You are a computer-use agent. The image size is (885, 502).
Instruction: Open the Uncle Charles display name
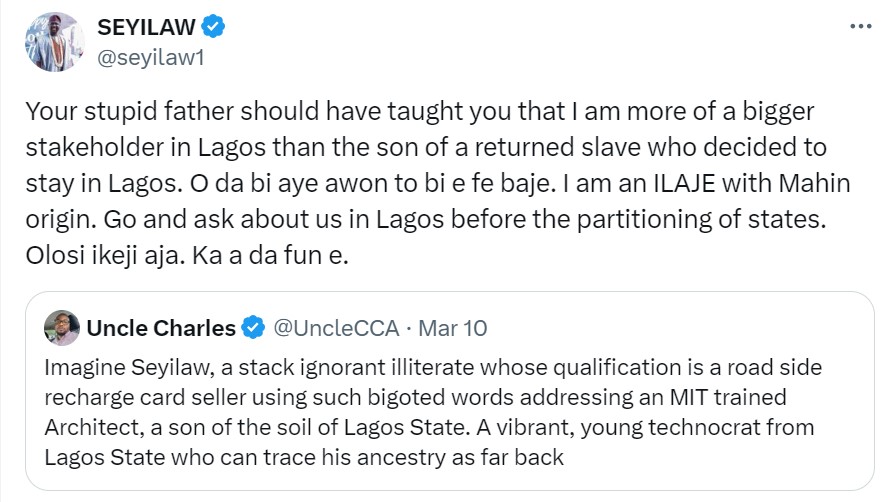162,328
